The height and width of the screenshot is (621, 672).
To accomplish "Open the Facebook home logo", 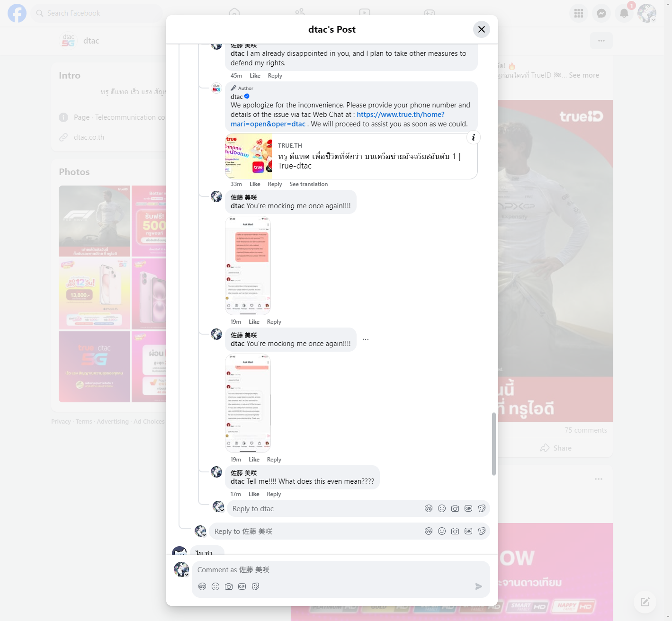I will (17, 13).
